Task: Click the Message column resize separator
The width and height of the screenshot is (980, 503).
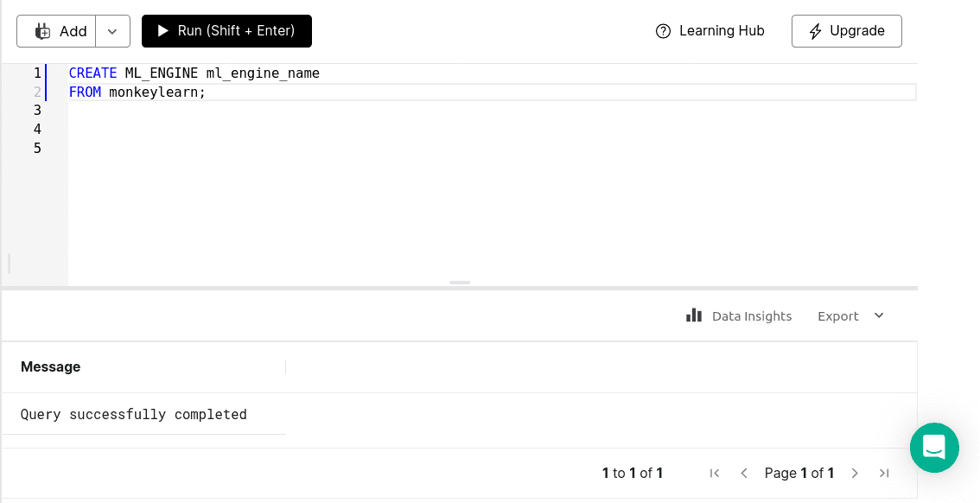Action: tap(286, 366)
